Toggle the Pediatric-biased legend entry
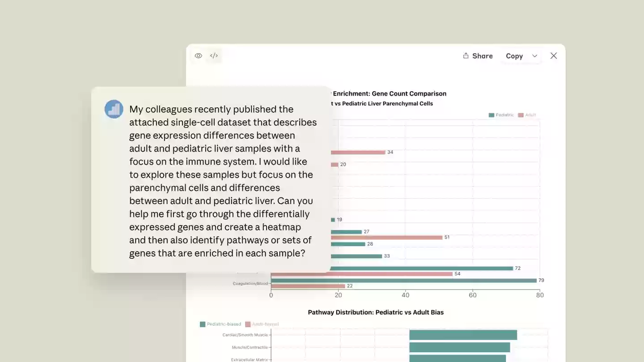The height and width of the screenshot is (362, 644). tap(220, 324)
